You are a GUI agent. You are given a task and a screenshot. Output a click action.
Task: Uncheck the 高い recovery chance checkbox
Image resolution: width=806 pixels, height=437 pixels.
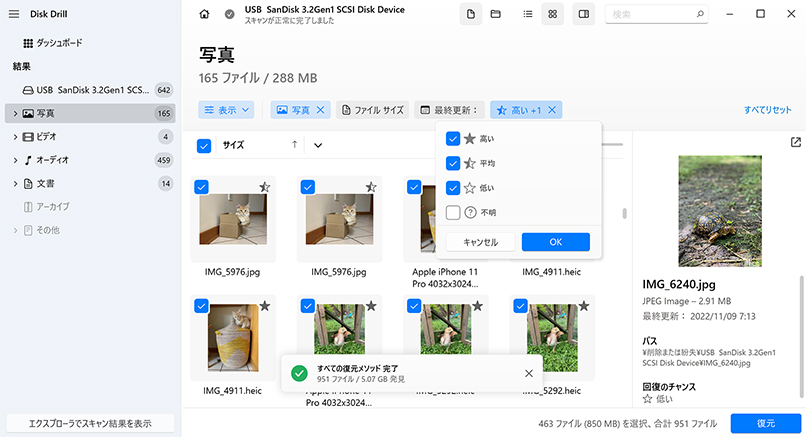(453, 139)
